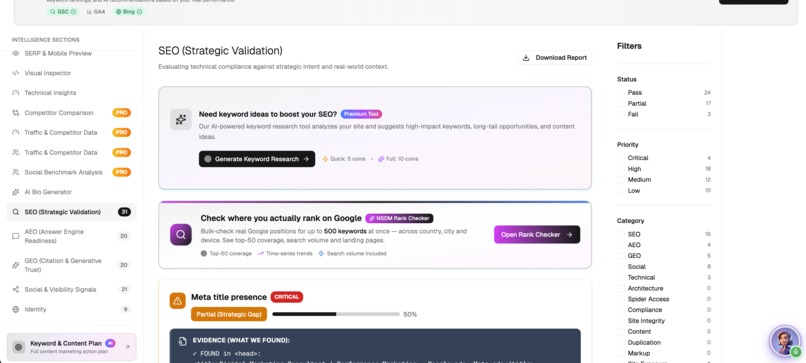
Task: Click the orange warning icon beside Meta title presence
Action: [177, 301]
